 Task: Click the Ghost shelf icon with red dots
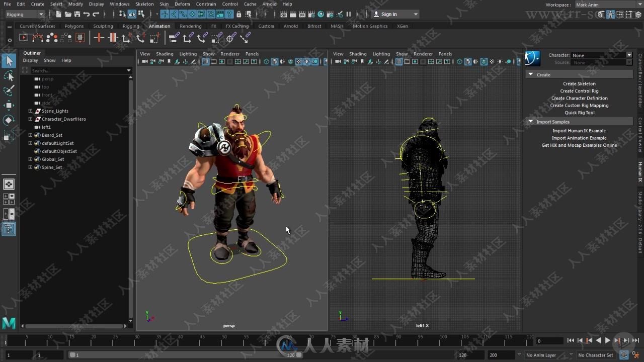click(52, 38)
